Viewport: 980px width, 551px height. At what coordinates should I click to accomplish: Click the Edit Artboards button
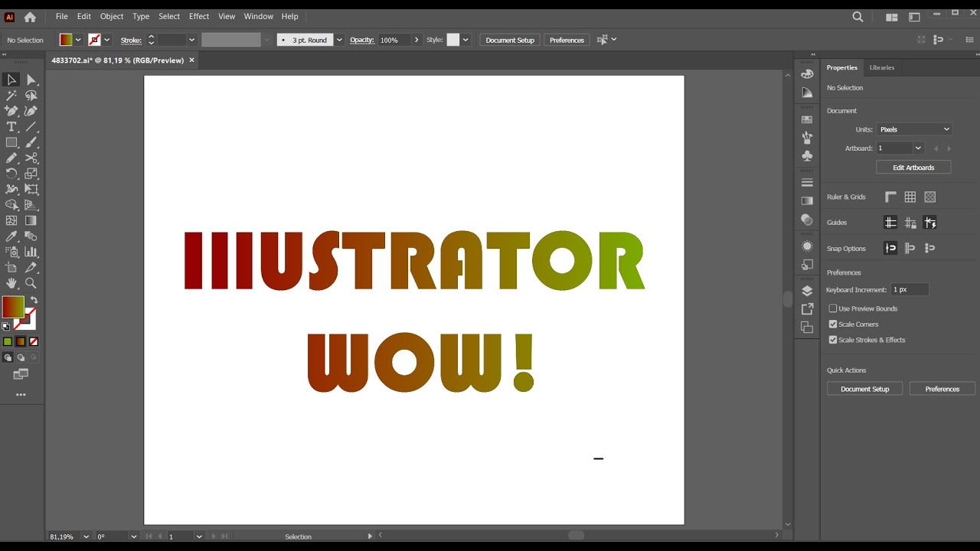pos(913,168)
